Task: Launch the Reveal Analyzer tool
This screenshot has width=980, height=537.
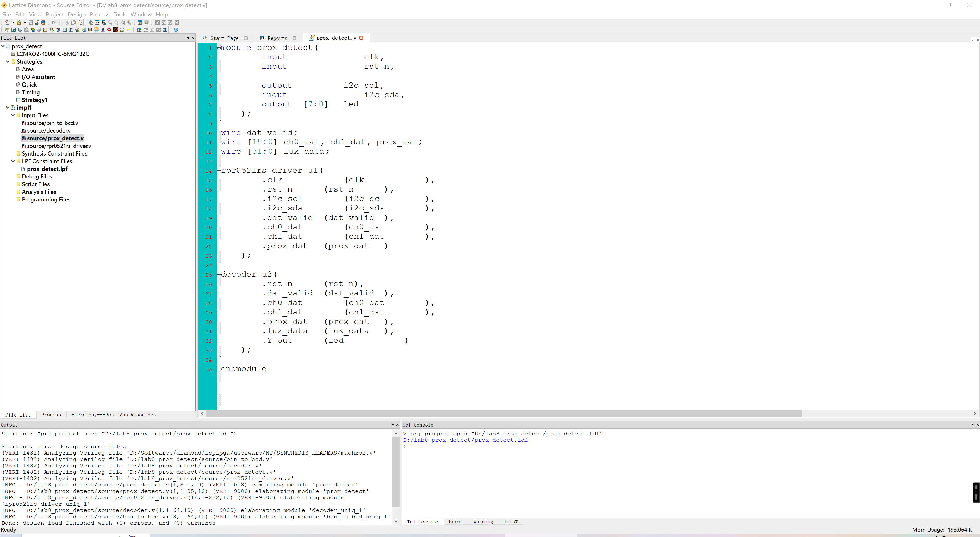Action: click(58, 30)
